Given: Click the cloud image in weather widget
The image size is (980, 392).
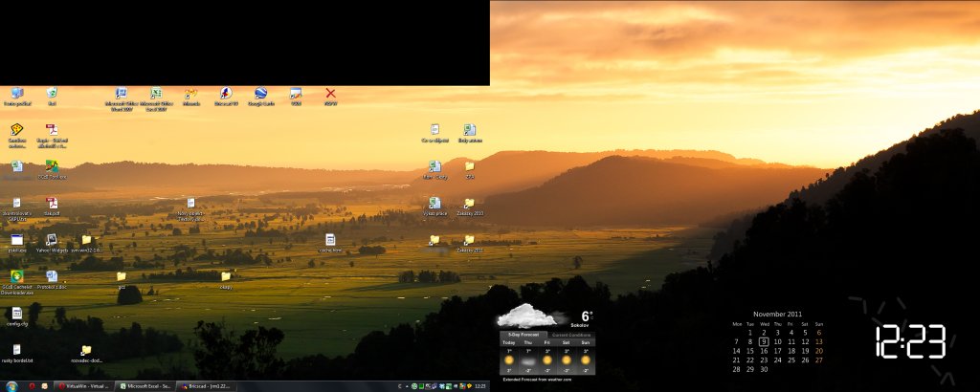Looking at the screenshot, I should pyautogui.click(x=527, y=316).
